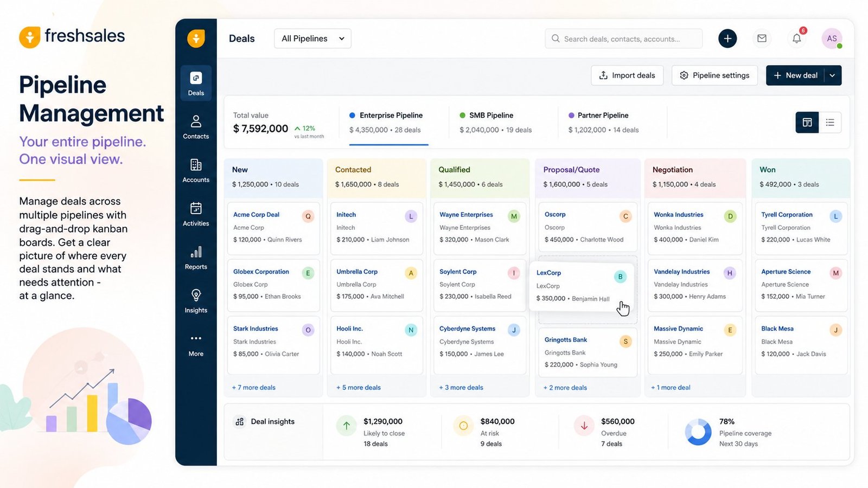This screenshot has width=868, height=488.
Task: Click the Freshsales logo in the app sidebar
Action: pyautogui.click(x=196, y=38)
